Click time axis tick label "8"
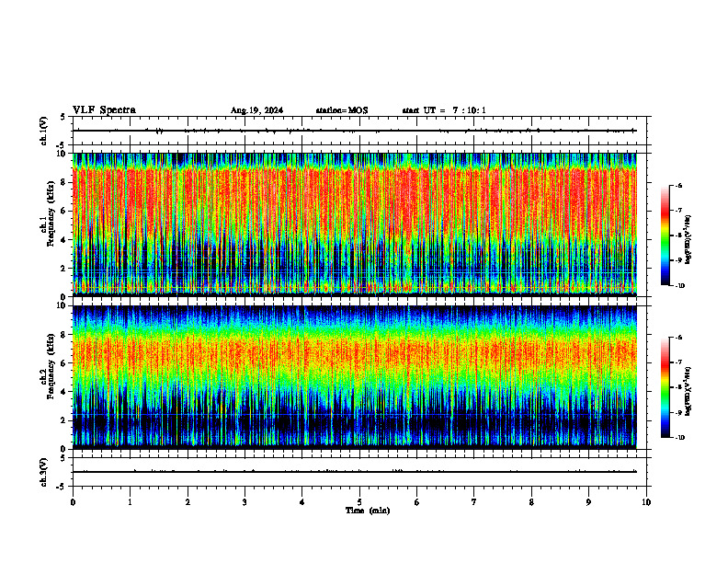The width and height of the screenshot is (728, 563). point(531,502)
